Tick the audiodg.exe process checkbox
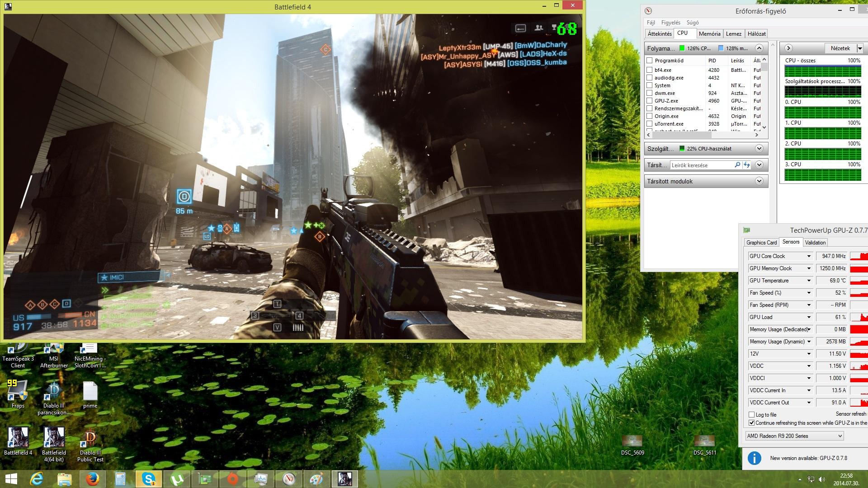The image size is (868, 488). coord(650,78)
